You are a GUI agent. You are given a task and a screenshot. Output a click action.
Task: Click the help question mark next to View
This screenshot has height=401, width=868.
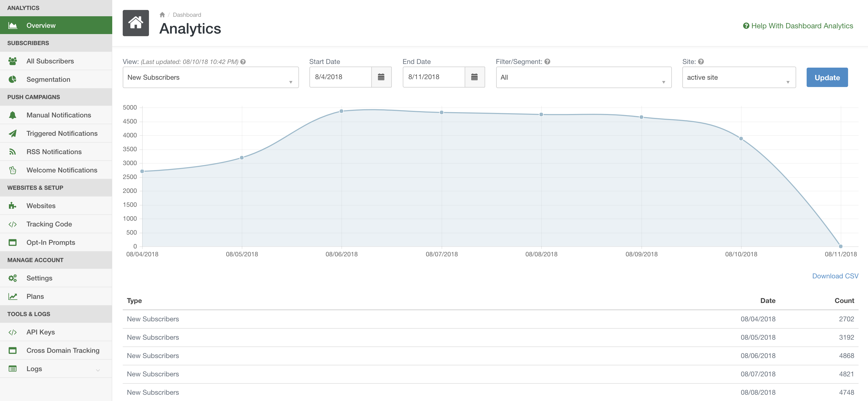243,62
